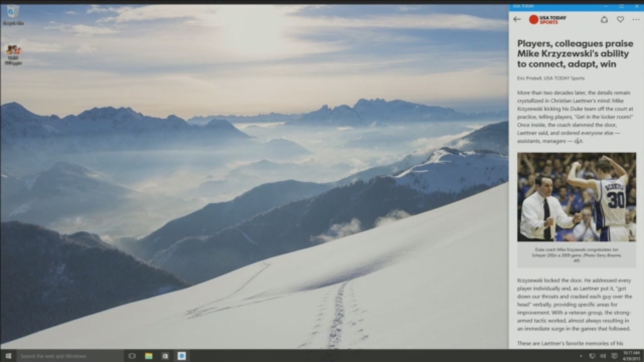This screenshot has width=644, height=362.
Task: Open the Windows Start menu
Action: tap(8, 356)
